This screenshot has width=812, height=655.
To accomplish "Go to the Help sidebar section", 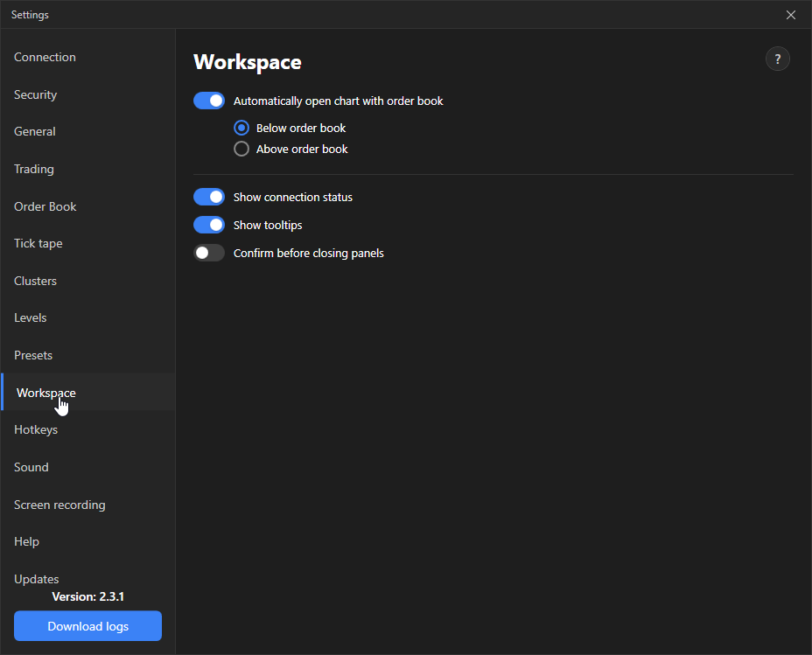I will pyautogui.click(x=88, y=541).
